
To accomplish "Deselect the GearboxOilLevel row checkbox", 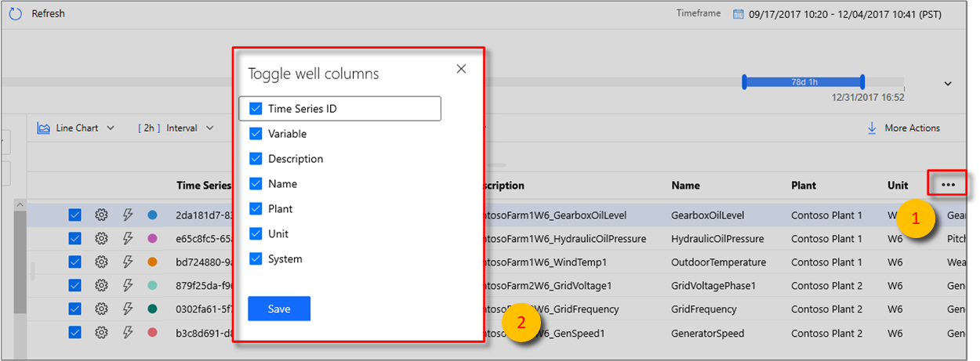I will [x=74, y=215].
